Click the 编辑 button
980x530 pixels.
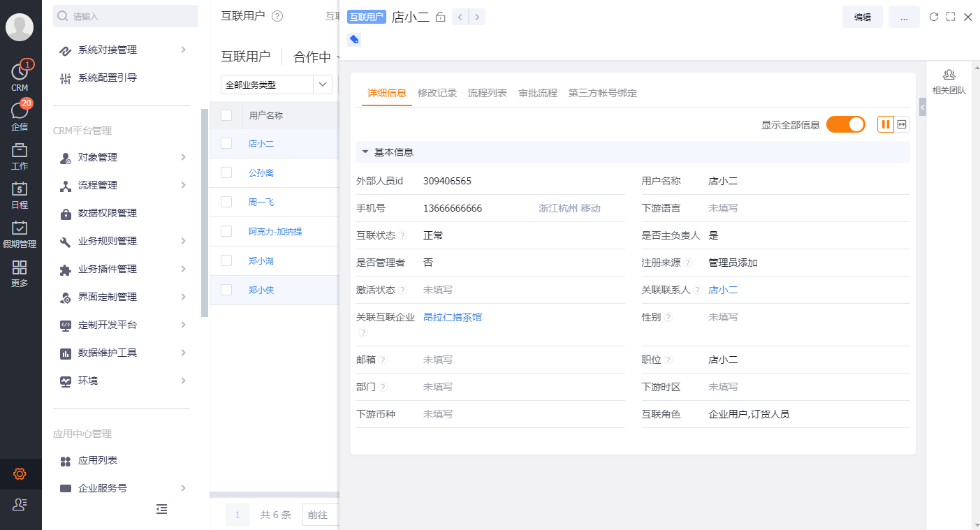click(863, 17)
